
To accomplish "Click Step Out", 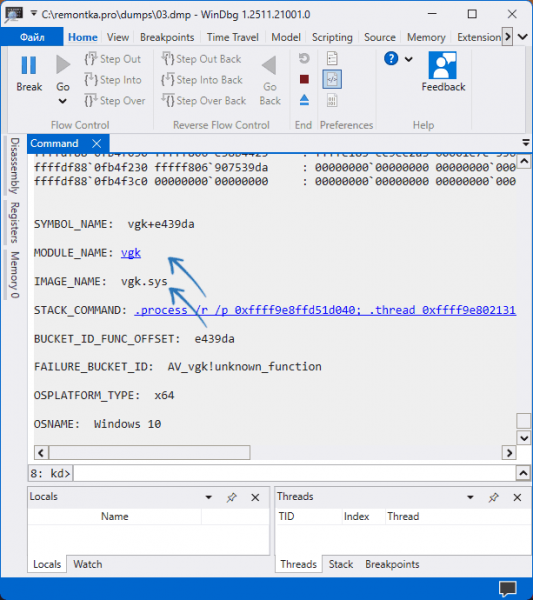I will 112,59.
